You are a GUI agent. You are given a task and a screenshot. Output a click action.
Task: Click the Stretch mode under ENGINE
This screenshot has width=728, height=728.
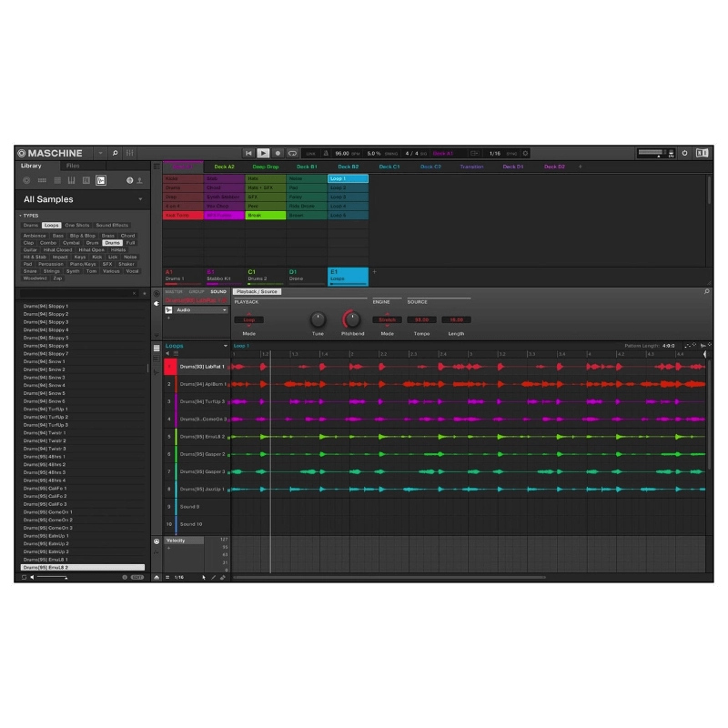click(x=388, y=319)
